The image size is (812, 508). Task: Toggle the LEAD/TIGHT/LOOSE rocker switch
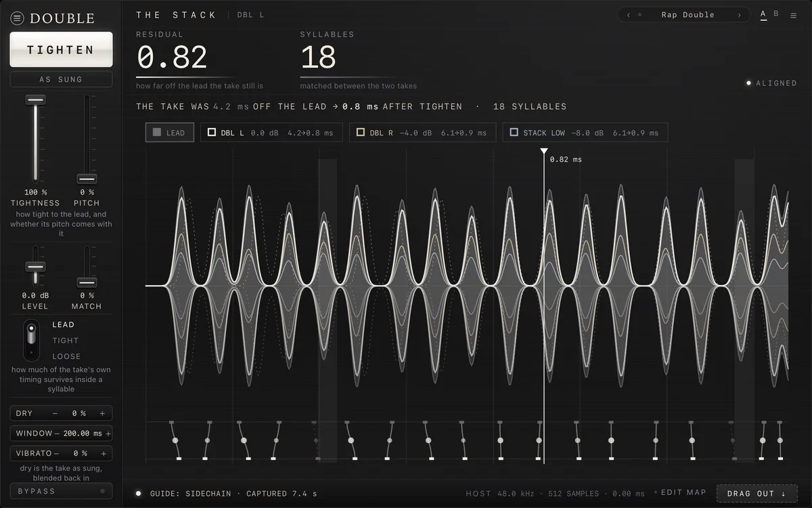click(31, 340)
